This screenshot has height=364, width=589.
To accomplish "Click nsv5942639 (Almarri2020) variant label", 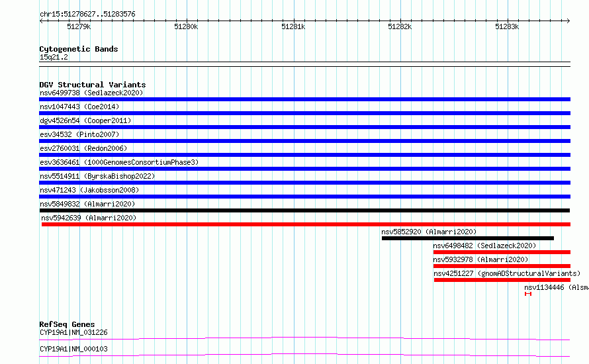I will [x=89, y=218].
